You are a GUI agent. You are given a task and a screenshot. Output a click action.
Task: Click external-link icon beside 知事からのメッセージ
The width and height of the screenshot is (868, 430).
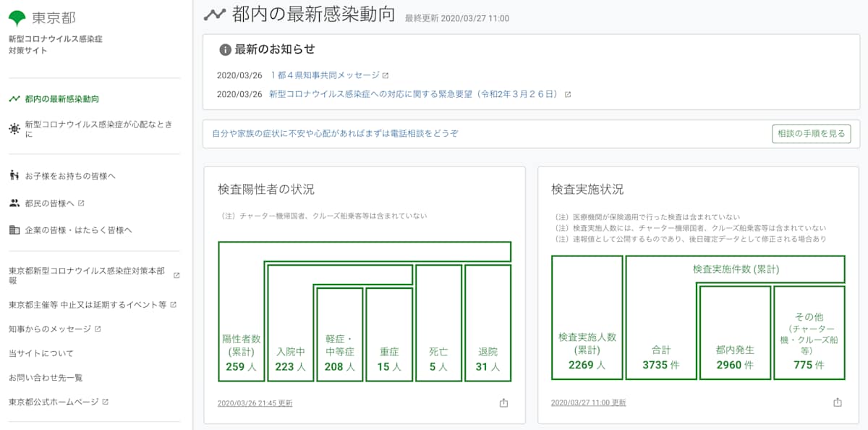(x=98, y=329)
